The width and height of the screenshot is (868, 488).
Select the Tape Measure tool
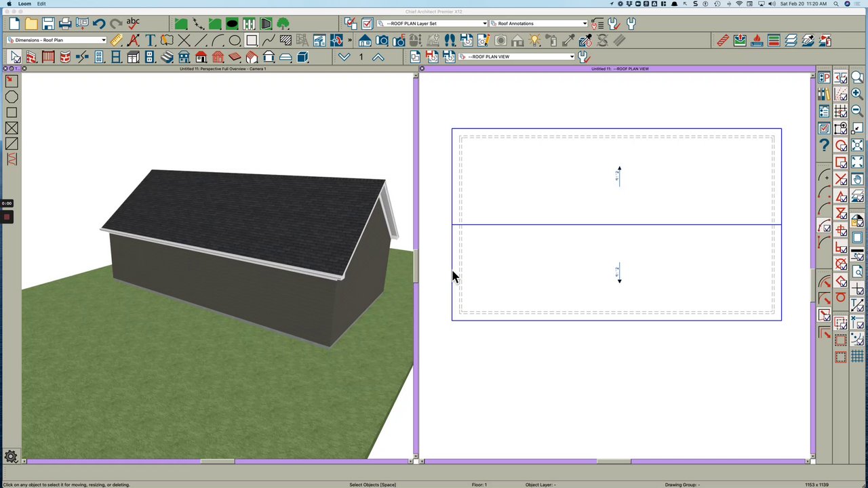click(116, 41)
